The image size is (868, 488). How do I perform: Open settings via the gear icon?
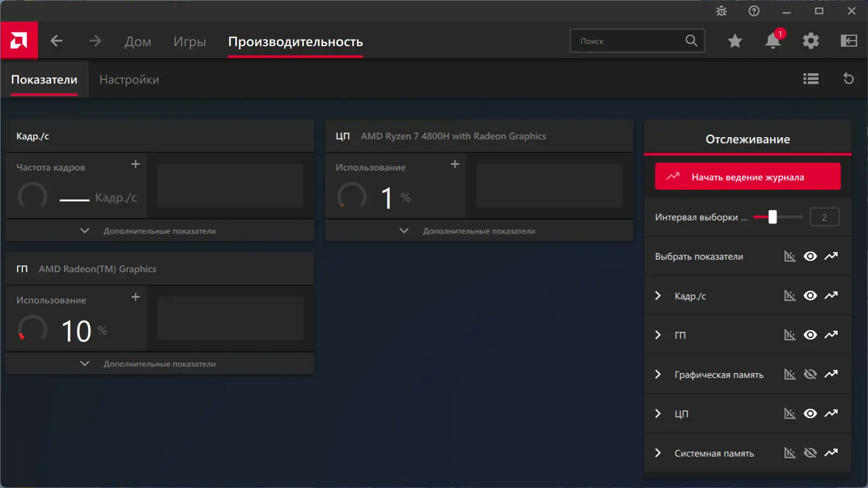pyautogui.click(x=811, y=41)
